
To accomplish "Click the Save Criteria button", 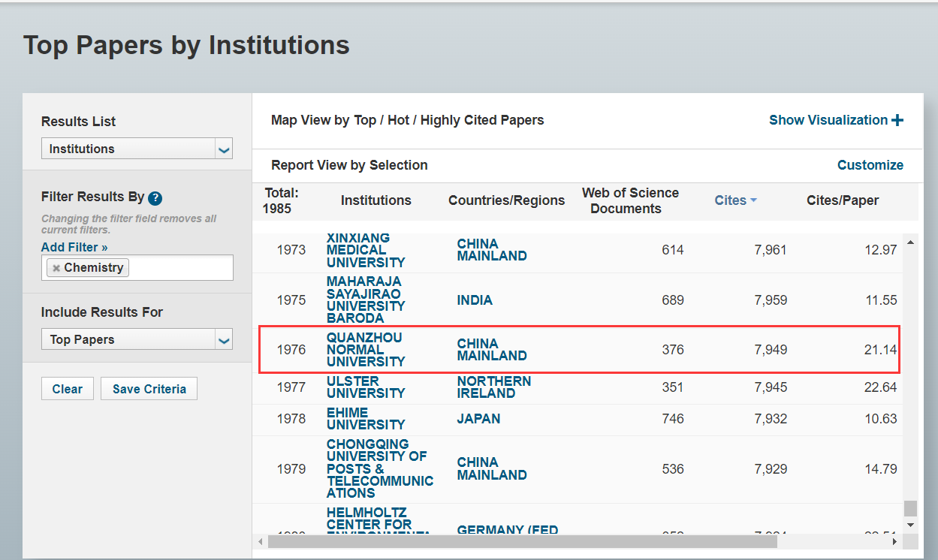I will (149, 389).
